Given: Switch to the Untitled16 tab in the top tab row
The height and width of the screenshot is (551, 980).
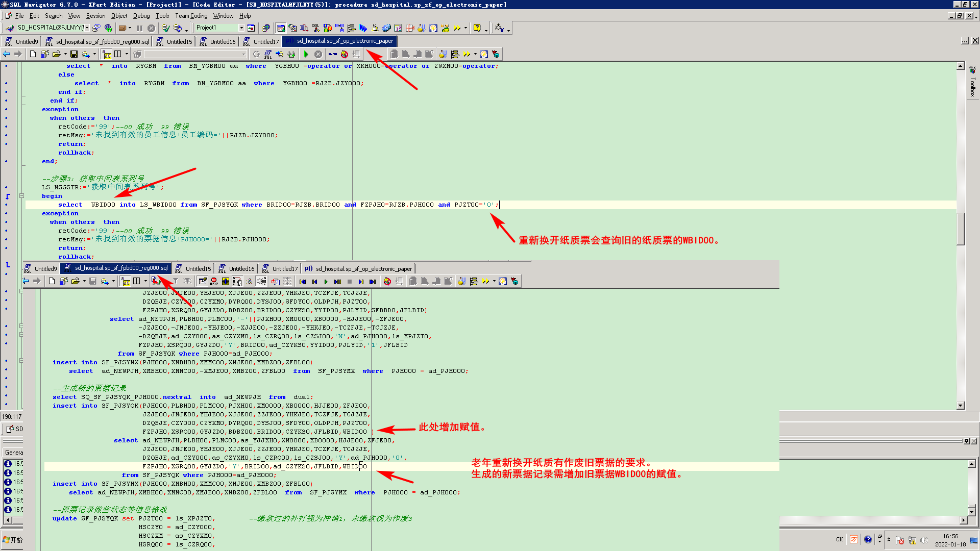Looking at the screenshot, I should pos(218,42).
